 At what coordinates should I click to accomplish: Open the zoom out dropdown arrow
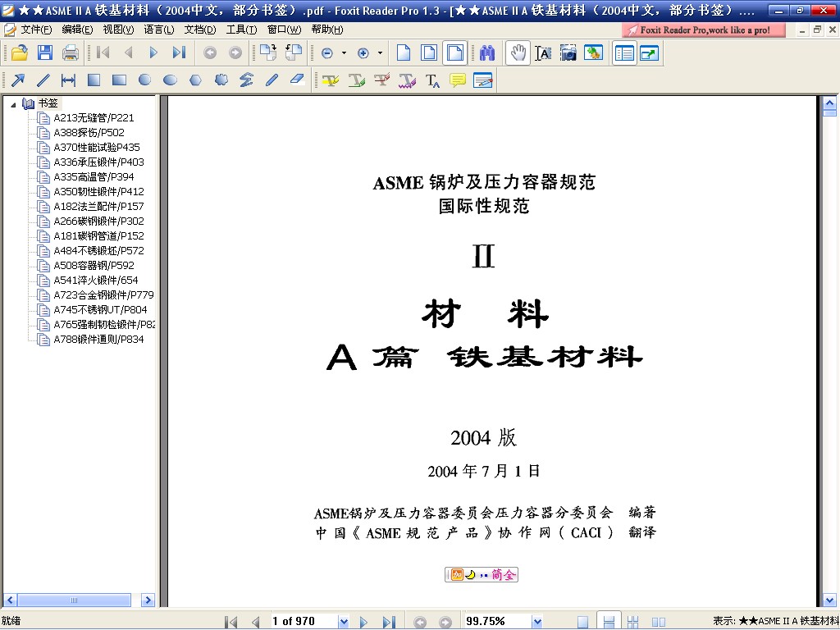[x=344, y=53]
